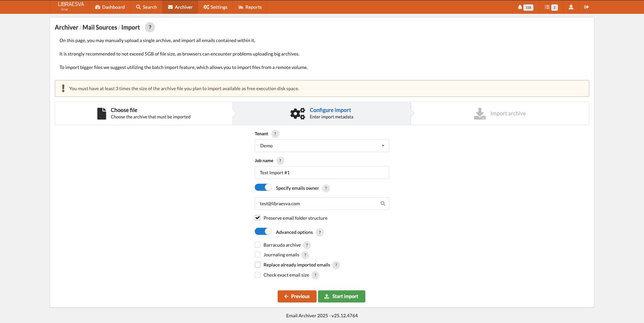Check the Journaling emails checkbox
Screen dimensions: 644x323
pos(257,255)
